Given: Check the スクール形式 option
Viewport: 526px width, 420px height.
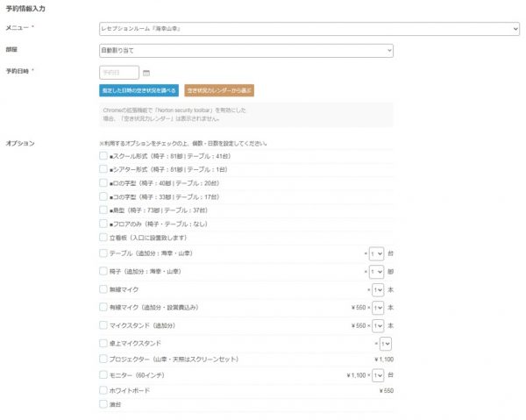Looking at the screenshot, I should pos(103,157).
